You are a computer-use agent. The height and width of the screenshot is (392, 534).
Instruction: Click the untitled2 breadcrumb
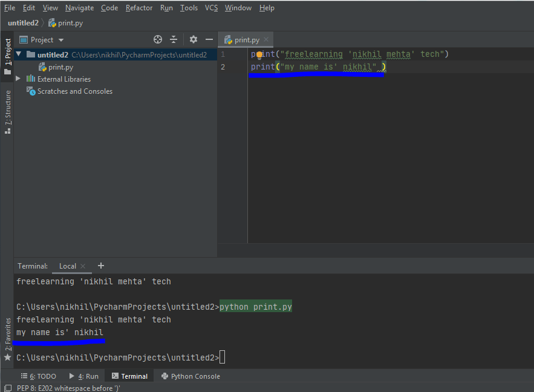tap(23, 23)
